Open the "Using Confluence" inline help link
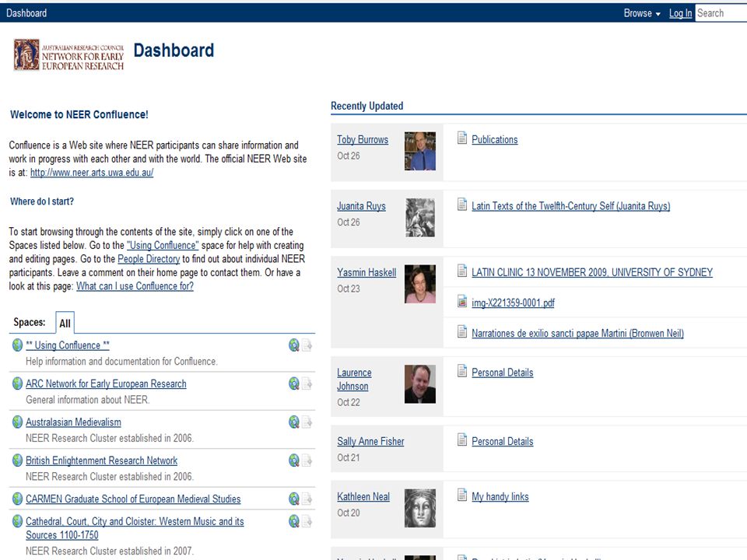Image resolution: width=747 pixels, height=560 pixels. (163, 245)
